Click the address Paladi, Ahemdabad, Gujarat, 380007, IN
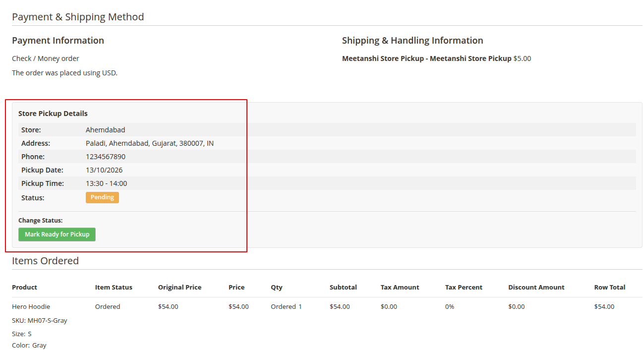This screenshot has width=644, height=353. point(150,143)
